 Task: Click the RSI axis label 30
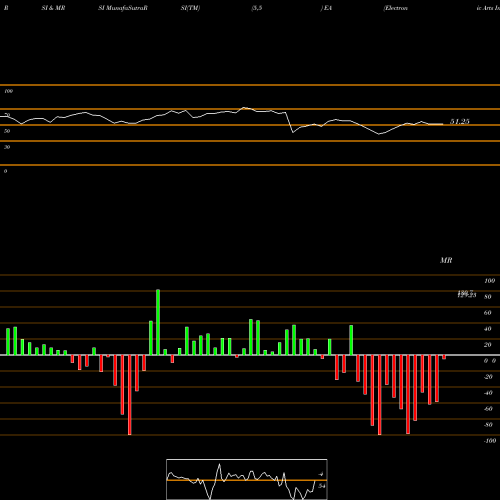[7, 147]
